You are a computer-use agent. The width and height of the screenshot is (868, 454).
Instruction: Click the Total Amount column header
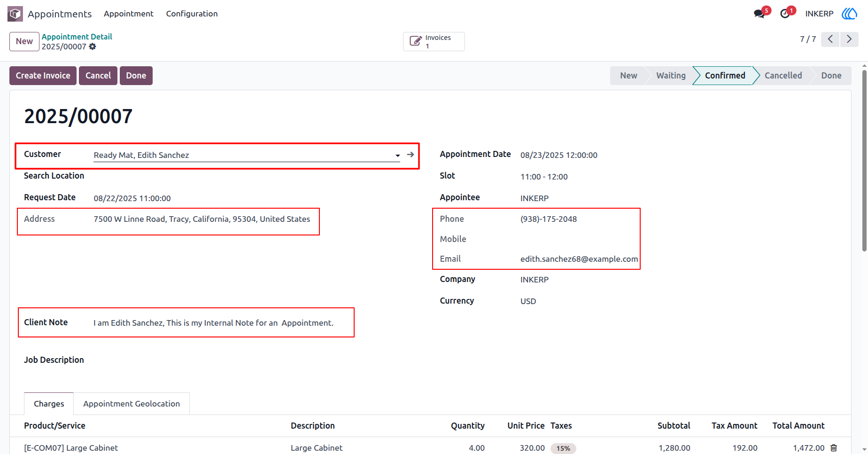click(x=798, y=426)
